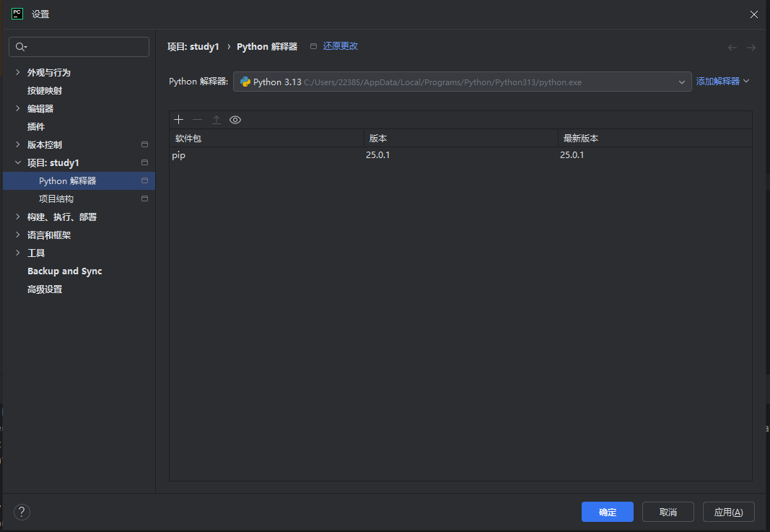Screen dimensions: 770x532
Task: Click the 版本 column header
Action: click(460, 138)
